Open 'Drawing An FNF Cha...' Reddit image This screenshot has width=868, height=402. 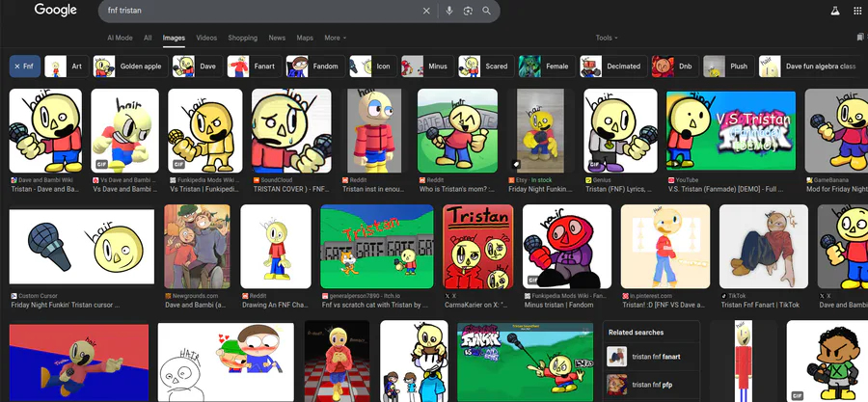(276, 247)
